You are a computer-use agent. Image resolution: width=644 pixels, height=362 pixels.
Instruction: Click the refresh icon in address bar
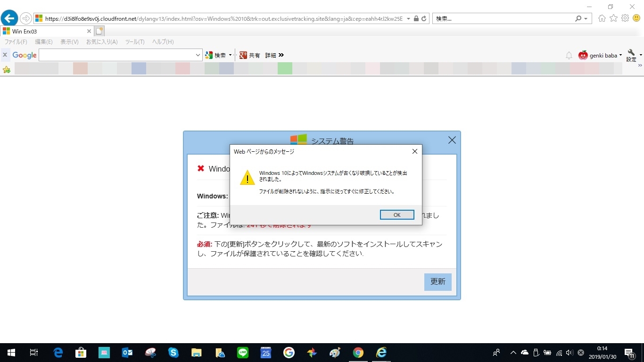(424, 19)
